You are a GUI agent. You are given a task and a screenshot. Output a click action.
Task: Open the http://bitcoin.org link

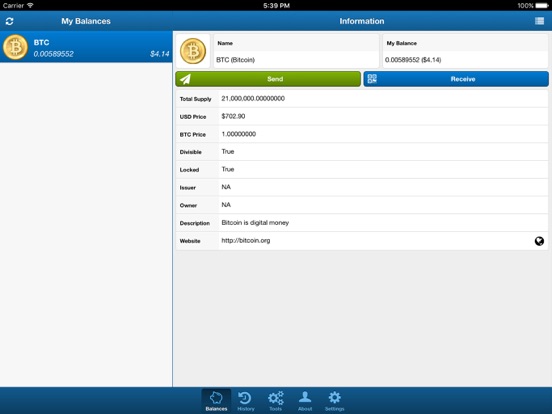246,240
